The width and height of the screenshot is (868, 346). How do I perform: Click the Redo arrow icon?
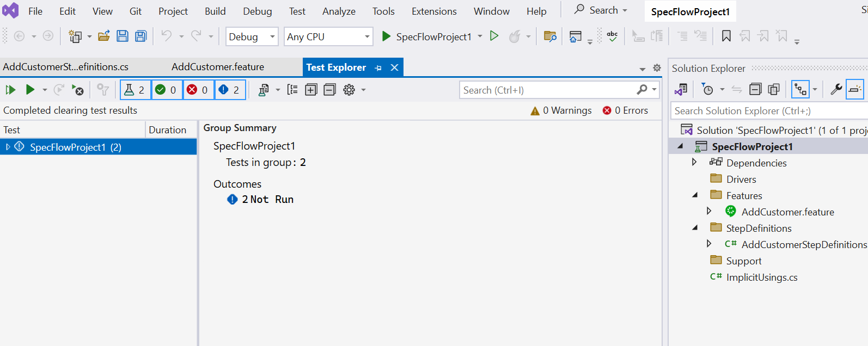196,36
